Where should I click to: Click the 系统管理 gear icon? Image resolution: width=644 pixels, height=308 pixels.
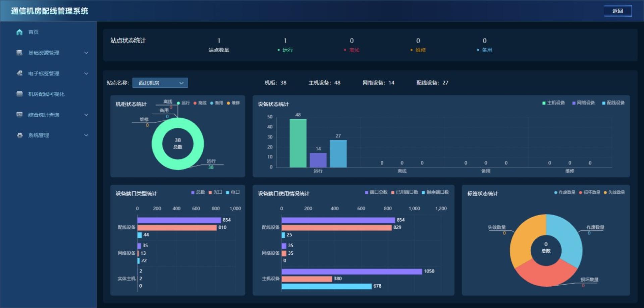click(19, 135)
